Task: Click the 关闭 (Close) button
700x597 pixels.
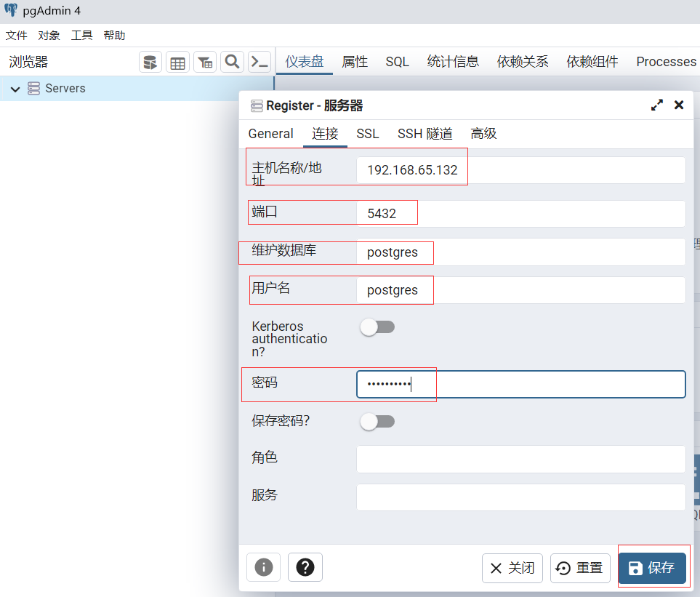Action: point(512,568)
